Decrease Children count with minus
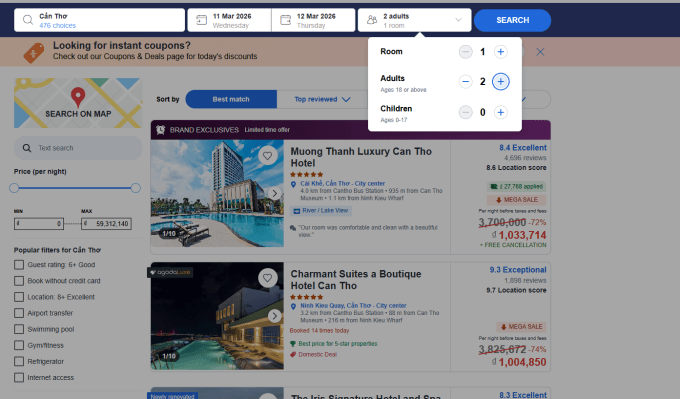Image resolution: width=680 pixels, height=399 pixels. [x=465, y=112]
